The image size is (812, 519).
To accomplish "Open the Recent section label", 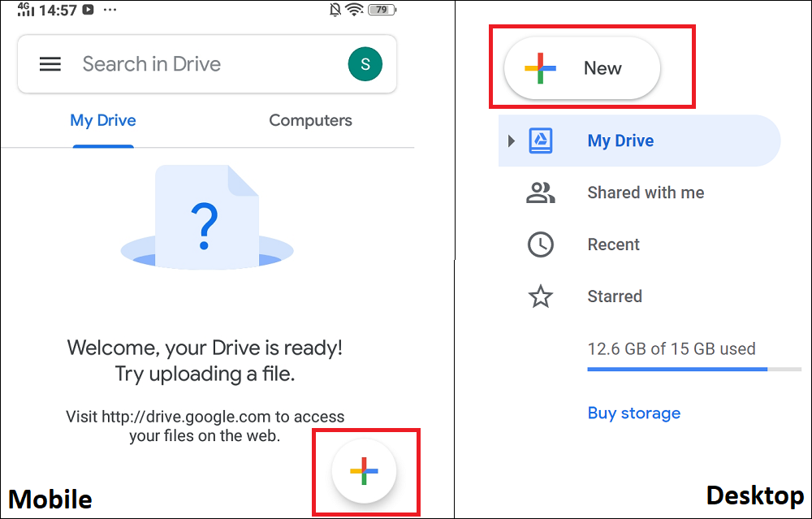I will [614, 244].
